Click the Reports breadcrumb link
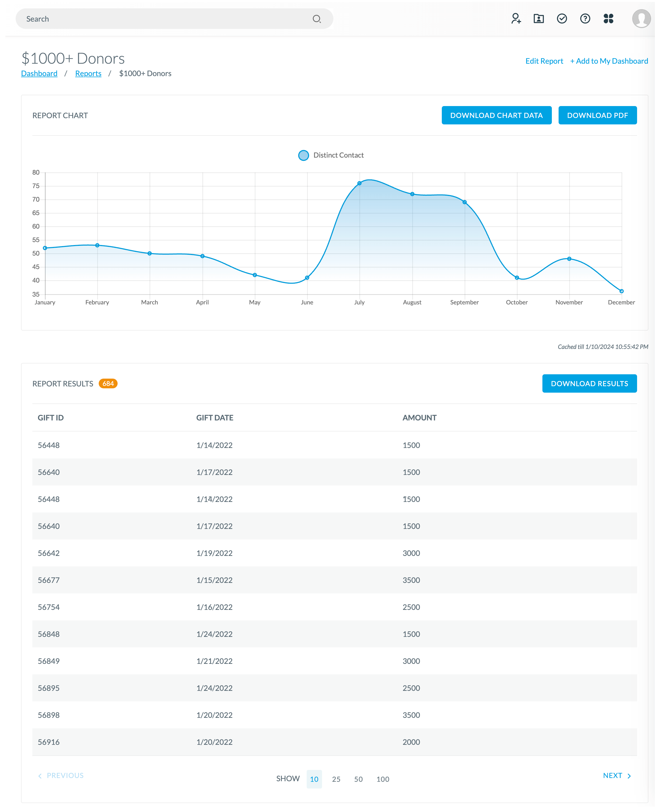Screen dimensions: 660x812 [88, 73]
